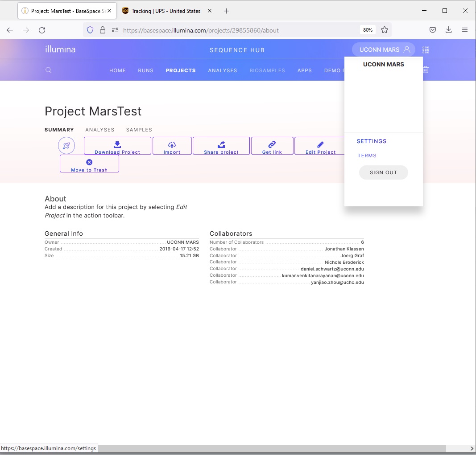
Task: Click SIGN OUT in the account menu
Action: click(383, 172)
